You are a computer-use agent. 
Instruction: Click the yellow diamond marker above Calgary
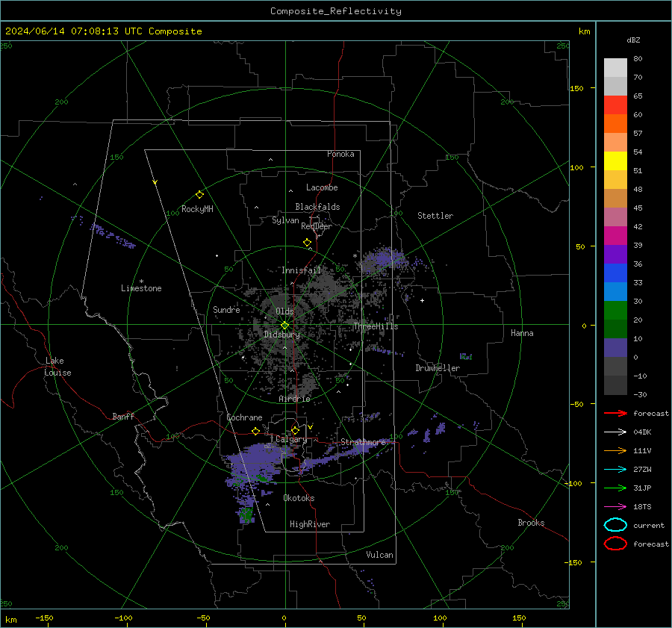click(295, 430)
